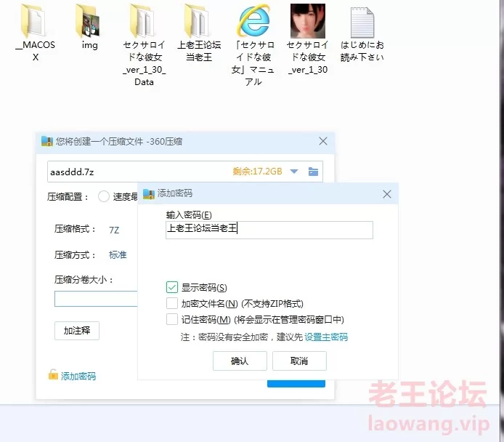Uncheck the 显示密码 checkbox
The width and height of the screenshot is (504, 442).
pos(172,288)
